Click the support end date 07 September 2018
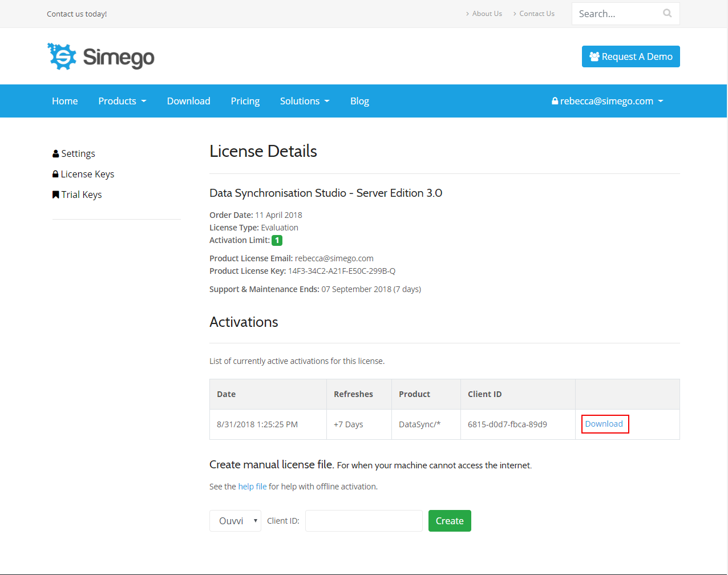Screen dimensions: 728x575 tap(357, 289)
